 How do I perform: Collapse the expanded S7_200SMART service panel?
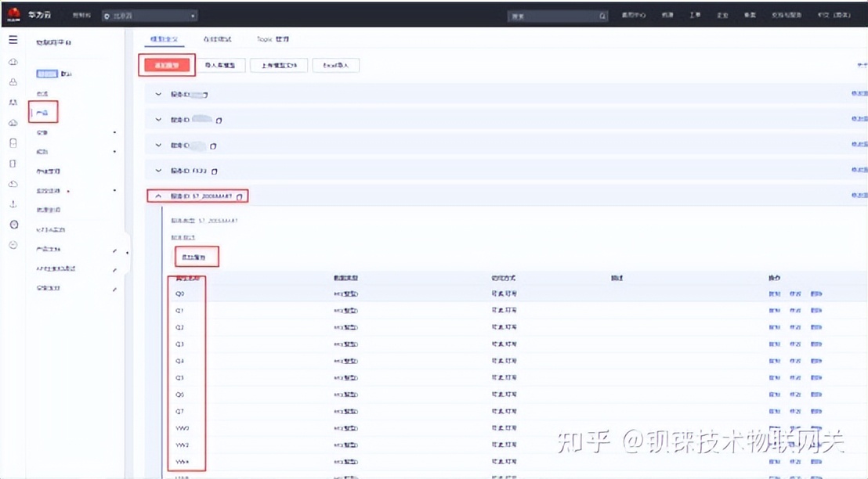tap(157, 196)
